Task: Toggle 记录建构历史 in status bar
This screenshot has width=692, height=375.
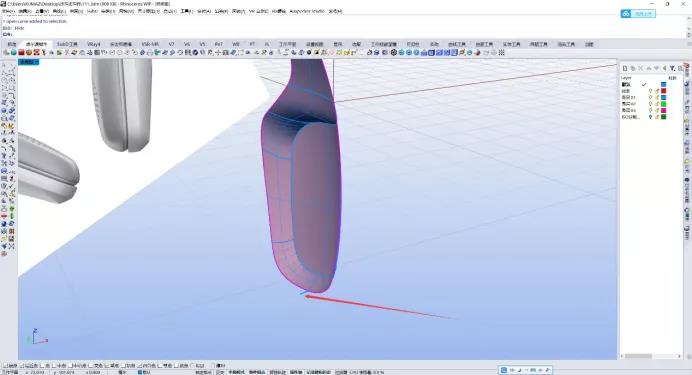Action: pos(318,372)
